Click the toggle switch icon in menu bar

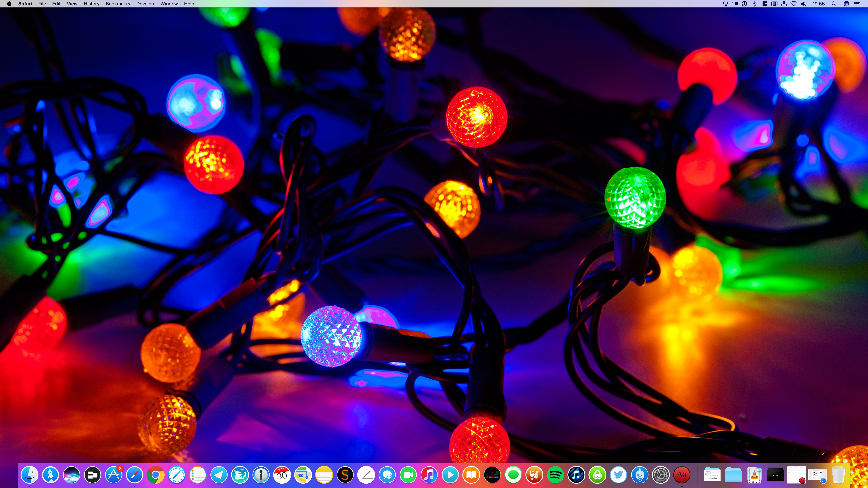[x=735, y=4]
